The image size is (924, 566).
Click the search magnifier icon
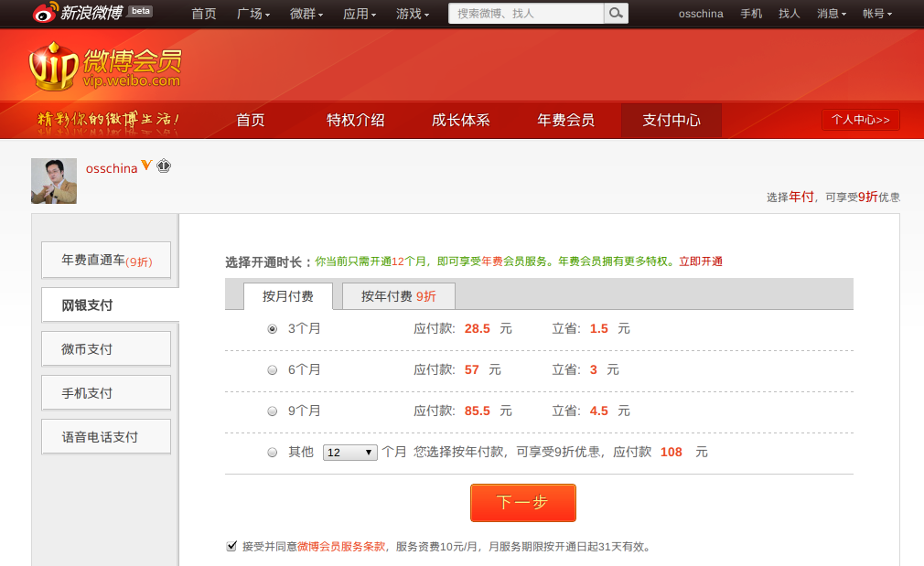point(616,13)
